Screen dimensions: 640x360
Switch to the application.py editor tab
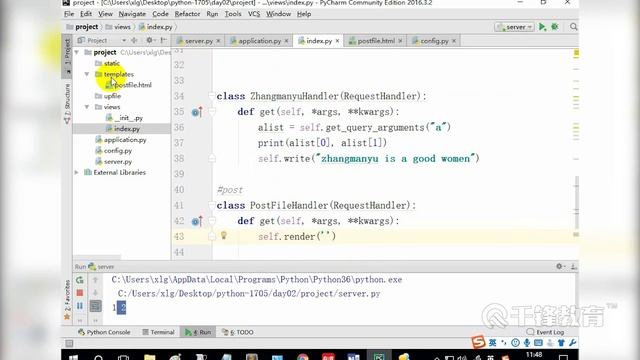(x=260, y=41)
